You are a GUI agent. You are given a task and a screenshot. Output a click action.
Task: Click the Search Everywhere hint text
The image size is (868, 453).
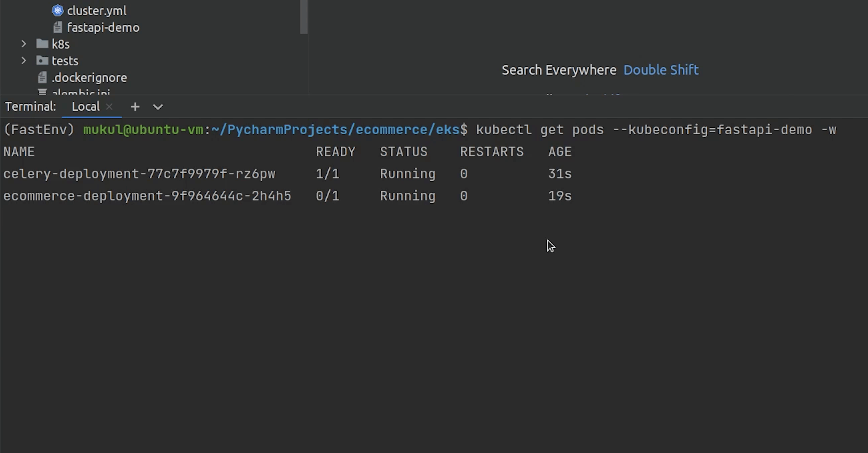point(559,70)
